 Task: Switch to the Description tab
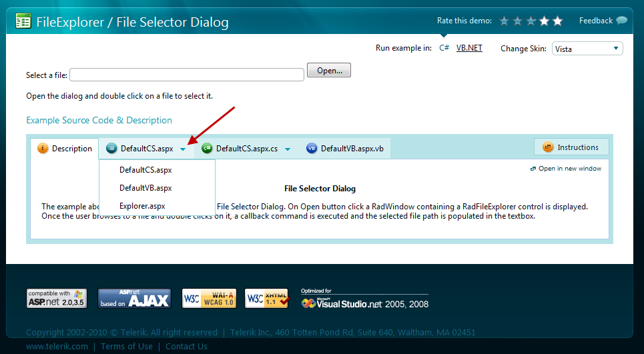[65, 149]
